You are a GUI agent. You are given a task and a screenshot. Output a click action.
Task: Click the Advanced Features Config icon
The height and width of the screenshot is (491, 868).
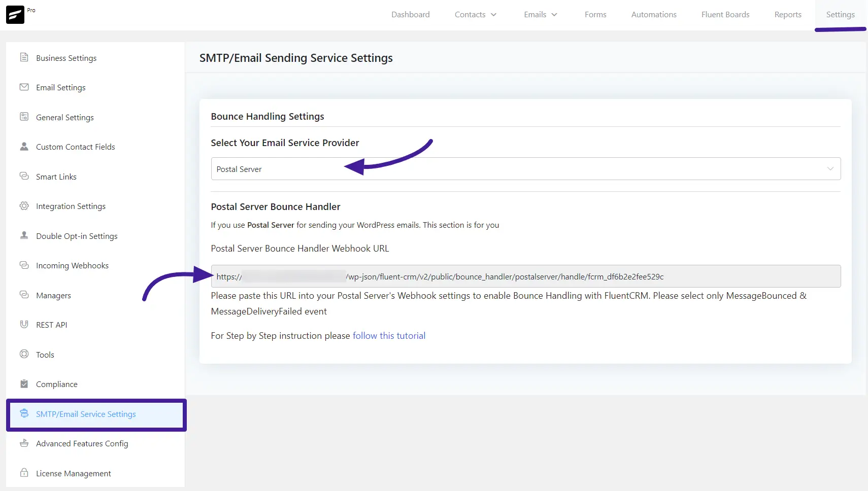pos(24,443)
